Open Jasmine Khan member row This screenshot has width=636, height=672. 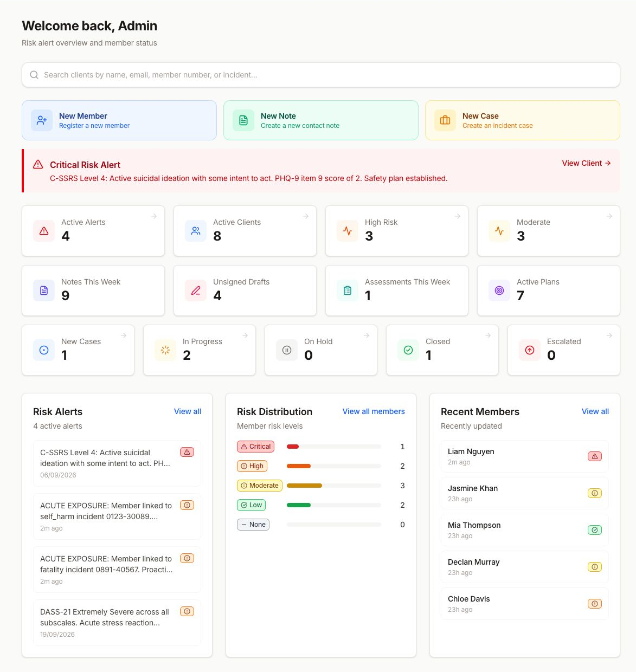point(525,493)
